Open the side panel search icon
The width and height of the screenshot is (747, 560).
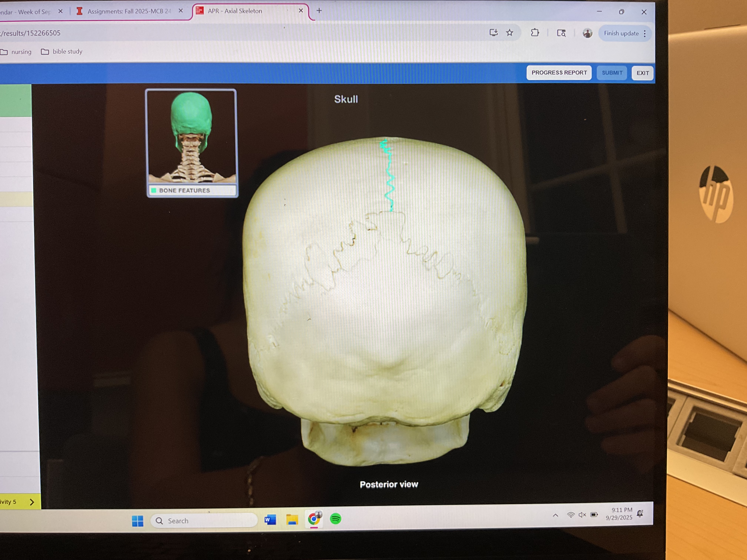coord(561,33)
